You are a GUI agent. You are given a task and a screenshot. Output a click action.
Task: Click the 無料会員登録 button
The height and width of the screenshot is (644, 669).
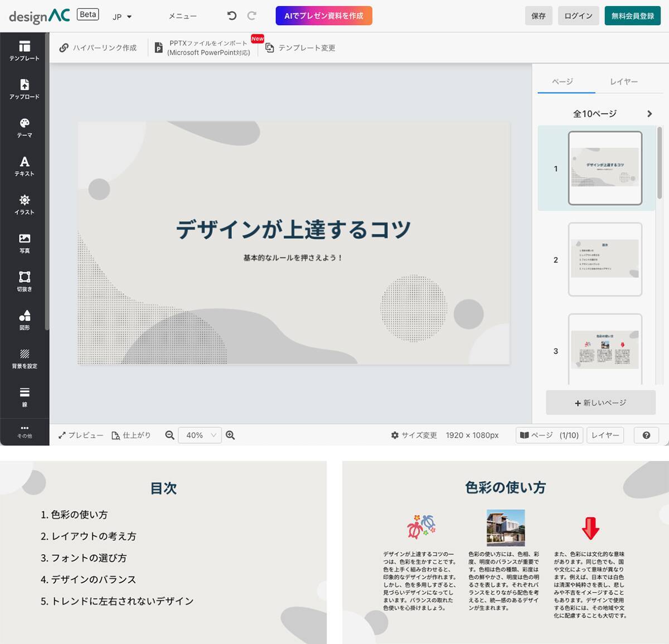point(632,16)
